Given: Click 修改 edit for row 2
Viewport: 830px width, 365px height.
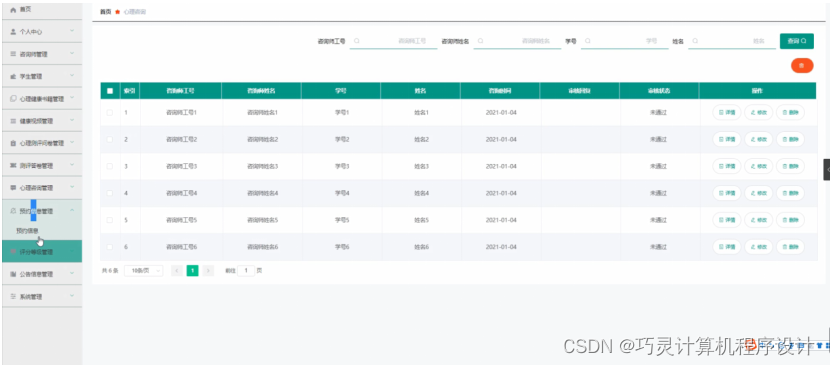Looking at the screenshot, I should [759, 139].
